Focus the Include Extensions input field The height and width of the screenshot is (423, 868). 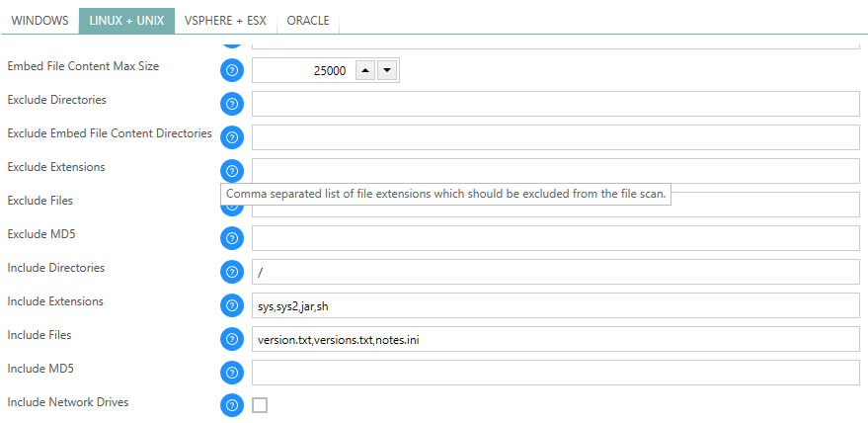555,305
